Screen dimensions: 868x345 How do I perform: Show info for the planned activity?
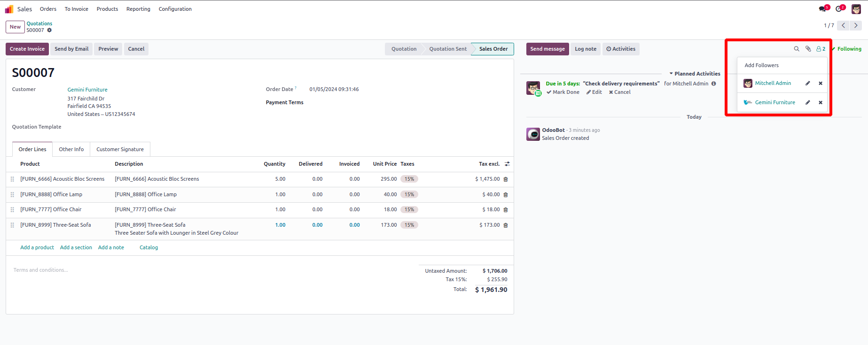pos(713,84)
